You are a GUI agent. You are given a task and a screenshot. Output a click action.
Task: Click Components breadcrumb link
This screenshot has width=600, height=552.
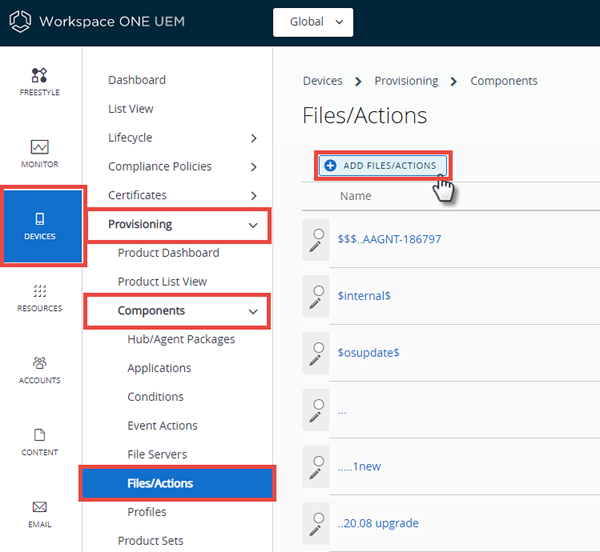[x=504, y=81]
